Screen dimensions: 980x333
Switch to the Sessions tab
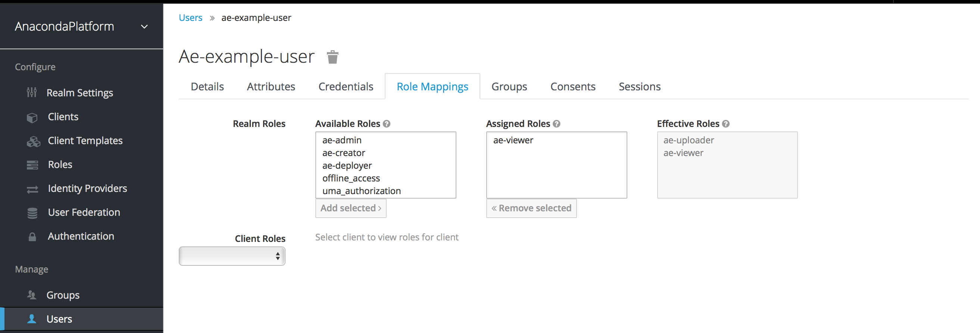[x=639, y=87]
